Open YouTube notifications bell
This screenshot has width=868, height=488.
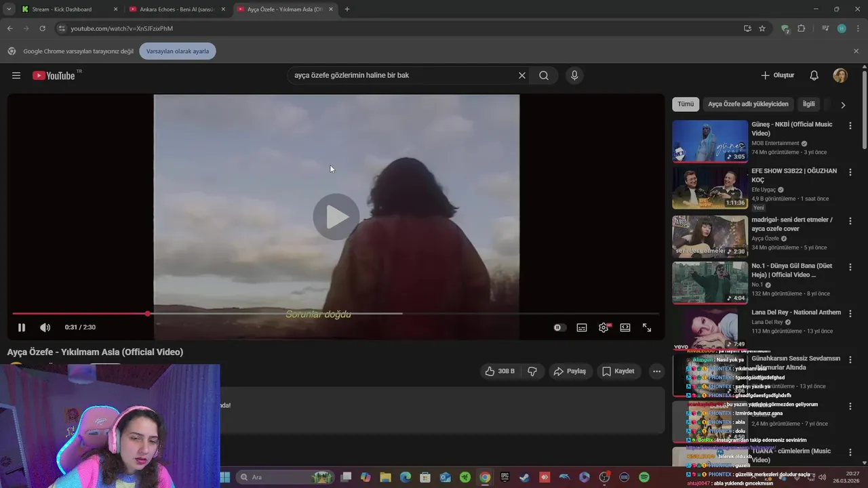[x=814, y=75]
